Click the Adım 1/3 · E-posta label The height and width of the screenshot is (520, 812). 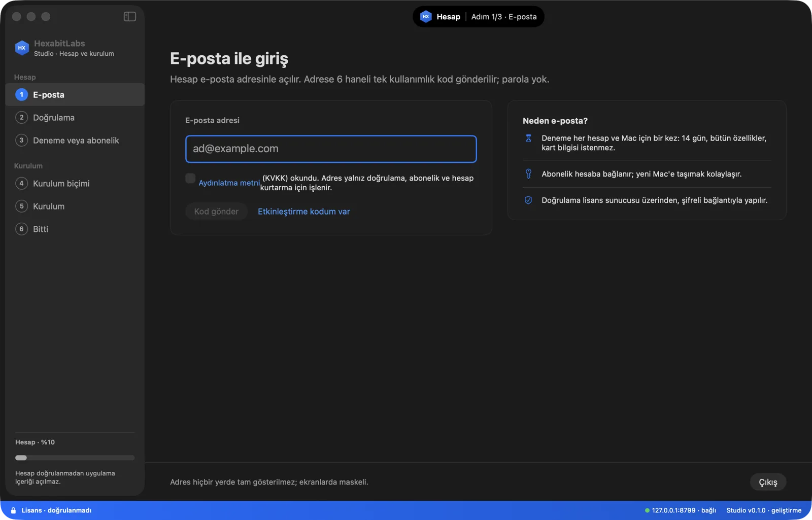click(504, 17)
